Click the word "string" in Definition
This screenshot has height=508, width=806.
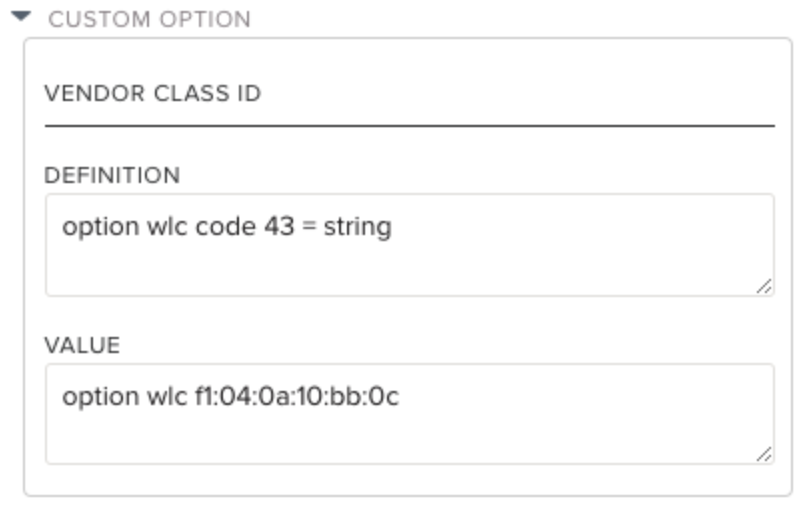click(357, 227)
